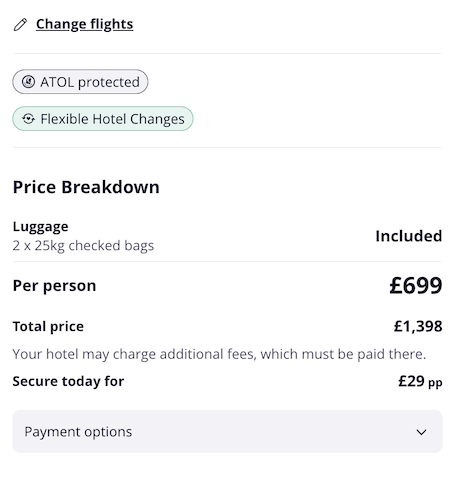Select the Total price label
Image resolution: width=454 pixels, height=481 pixels.
(48, 326)
